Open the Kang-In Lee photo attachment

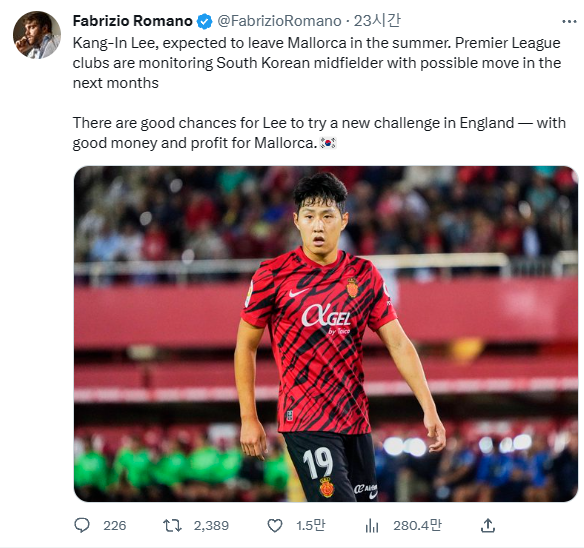[x=326, y=334]
